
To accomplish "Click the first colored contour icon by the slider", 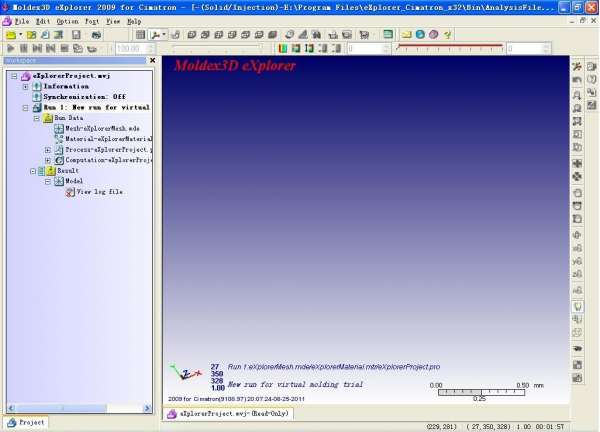I will [x=283, y=49].
